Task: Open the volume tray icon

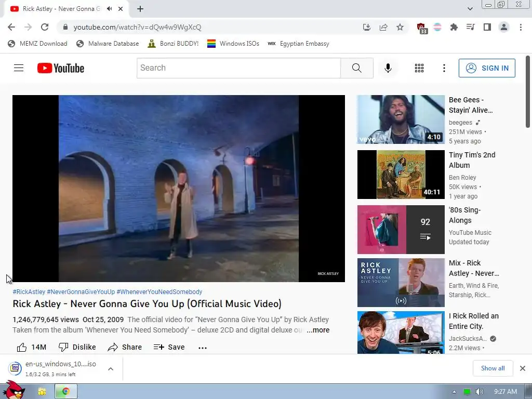Action: (x=479, y=392)
